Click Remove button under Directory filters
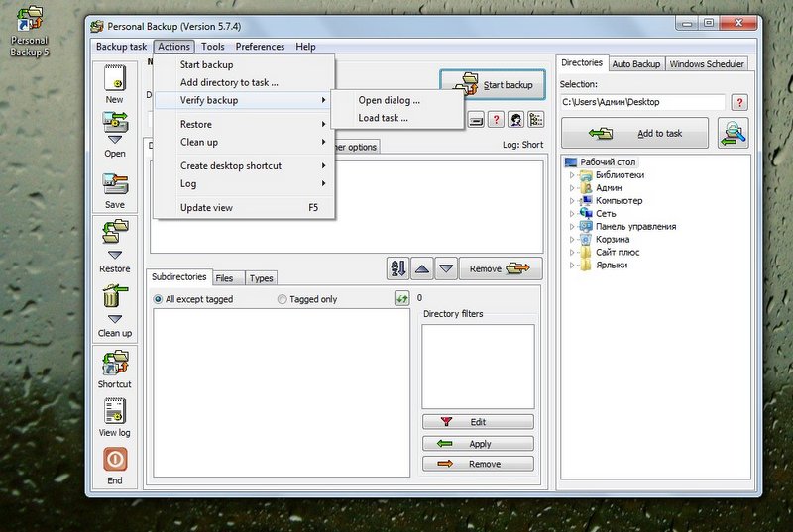793x532 pixels. pos(478,464)
